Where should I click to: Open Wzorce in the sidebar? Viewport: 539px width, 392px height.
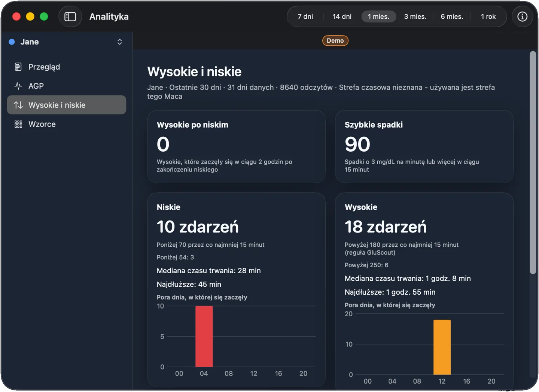[67, 124]
